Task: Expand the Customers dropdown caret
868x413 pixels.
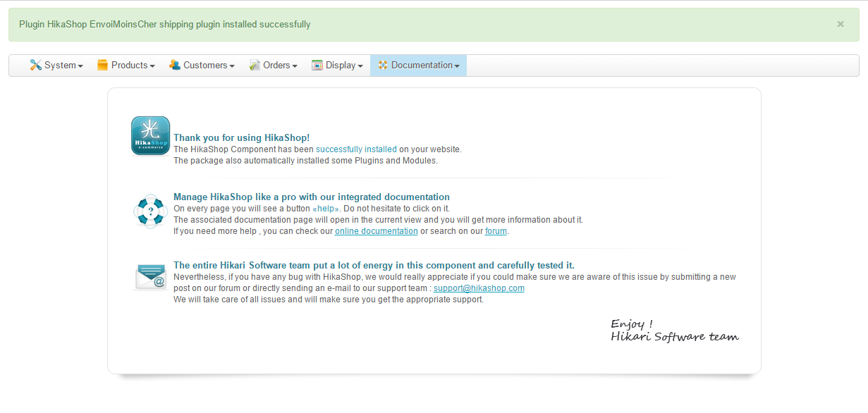Action: point(232,66)
